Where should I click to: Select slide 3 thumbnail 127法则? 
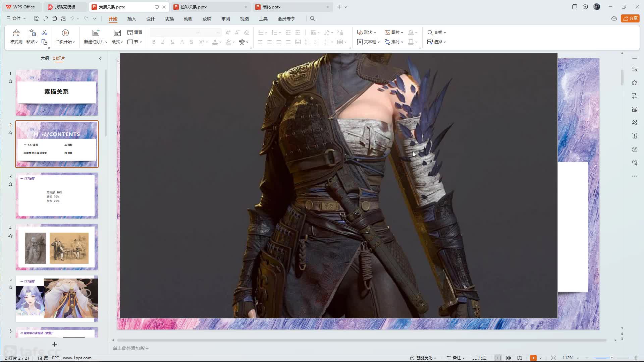point(57,195)
